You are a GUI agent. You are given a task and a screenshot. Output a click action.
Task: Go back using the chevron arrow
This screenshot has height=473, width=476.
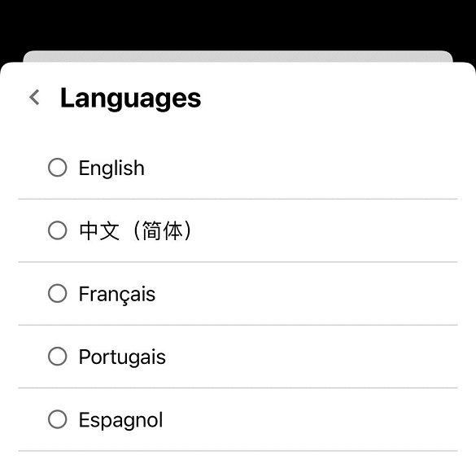pos(35,97)
